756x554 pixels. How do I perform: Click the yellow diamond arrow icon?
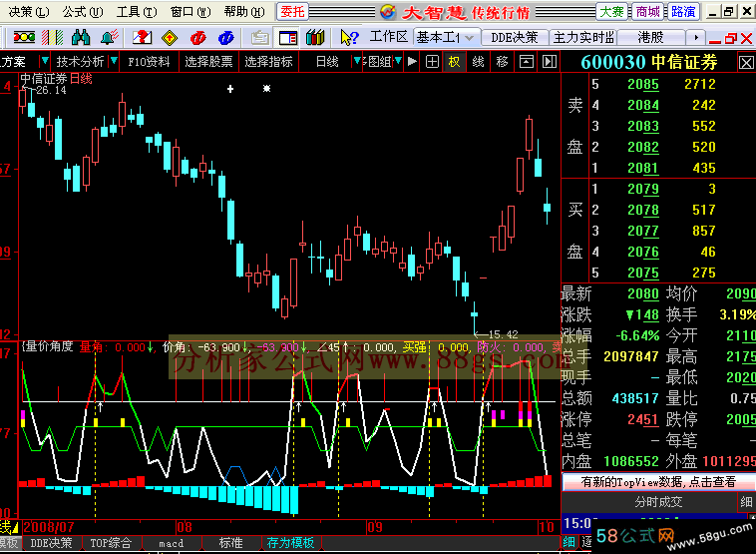click(x=170, y=37)
